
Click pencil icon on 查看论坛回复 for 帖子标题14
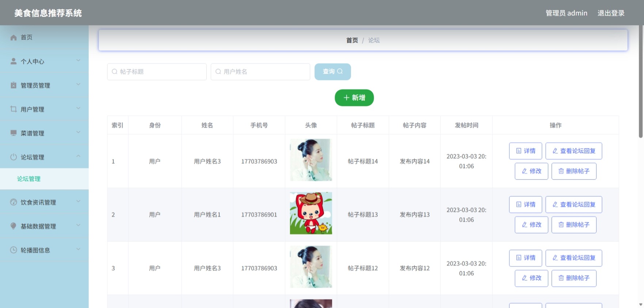pyautogui.click(x=555, y=151)
